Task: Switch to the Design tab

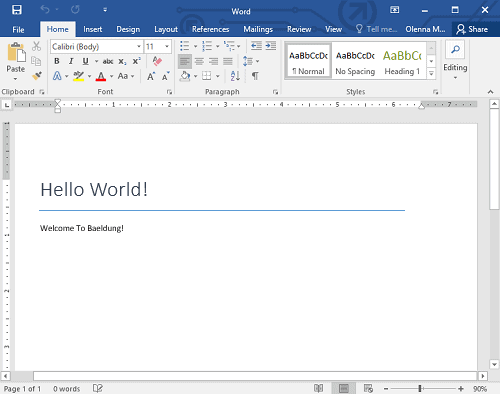Action: click(x=128, y=30)
